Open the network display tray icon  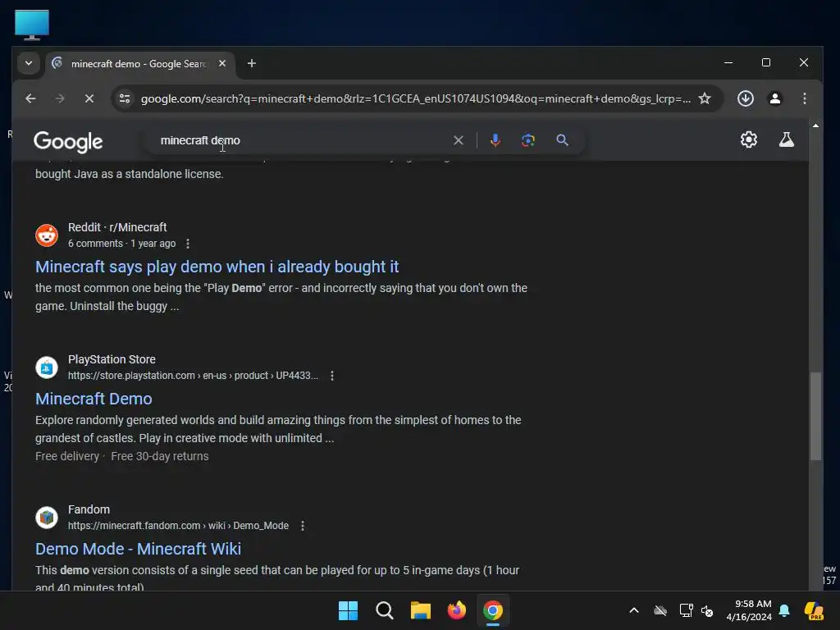click(x=686, y=610)
